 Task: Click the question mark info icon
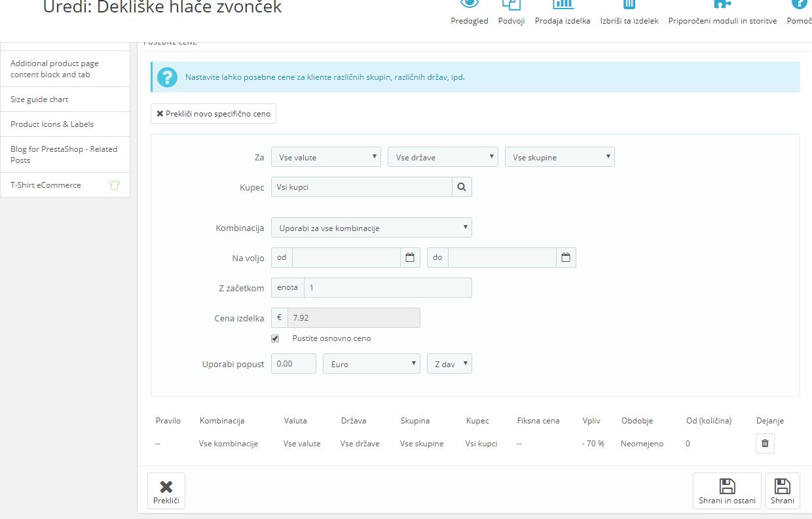(167, 77)
